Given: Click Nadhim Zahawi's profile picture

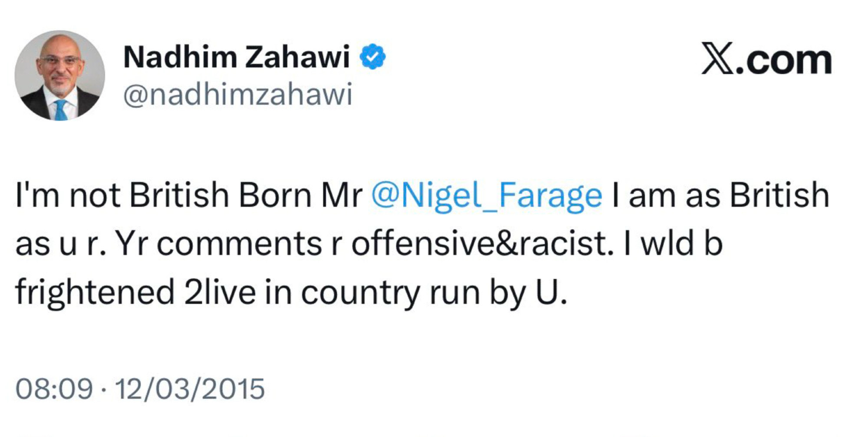Looking at the screenshot, I should [59, 75].
